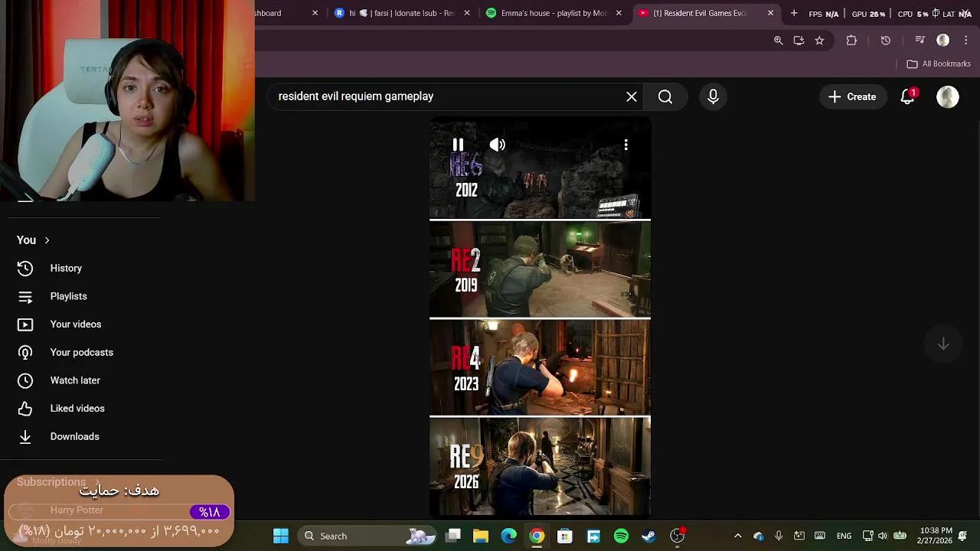Open Microsoft Edge from the taskbar
Image resolution: width=980 pixels, height=551 pixels.
(509, 536)
